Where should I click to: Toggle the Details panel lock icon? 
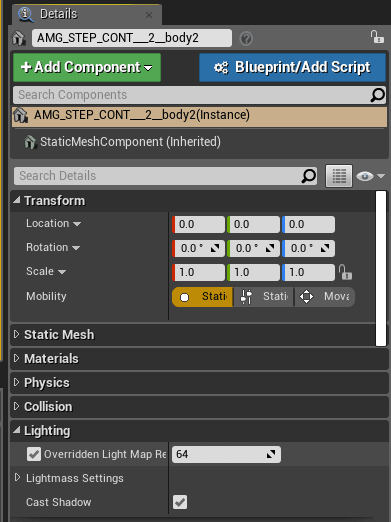pos(377,37)
